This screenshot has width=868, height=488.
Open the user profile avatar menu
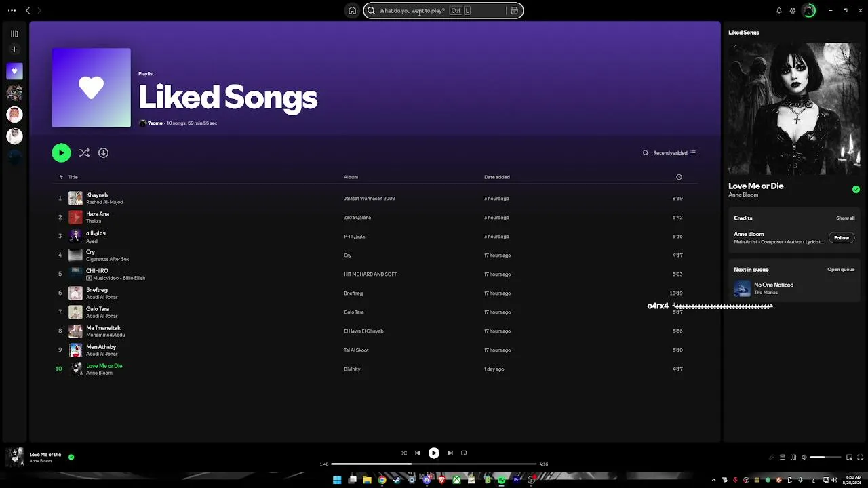click(x=808, y=11)
